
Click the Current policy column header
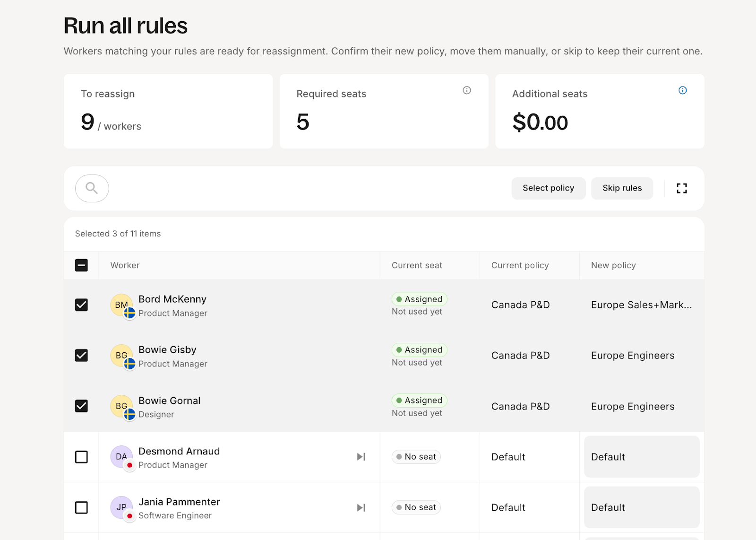tap(520, 265)
